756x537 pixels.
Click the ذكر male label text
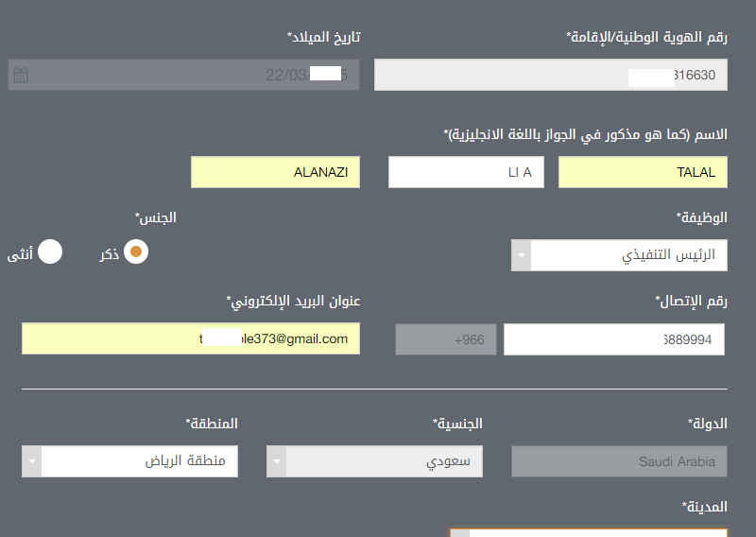110,253
